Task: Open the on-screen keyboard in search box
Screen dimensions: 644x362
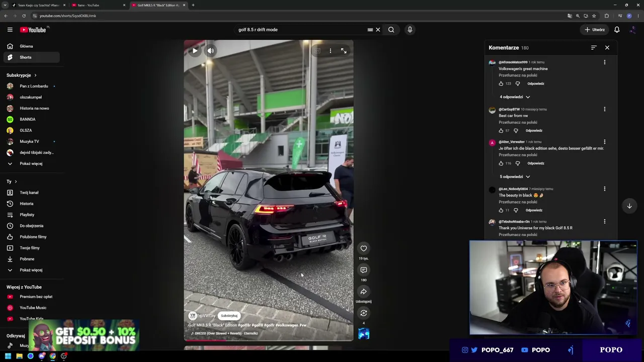Action: click(x=370, y=30)
